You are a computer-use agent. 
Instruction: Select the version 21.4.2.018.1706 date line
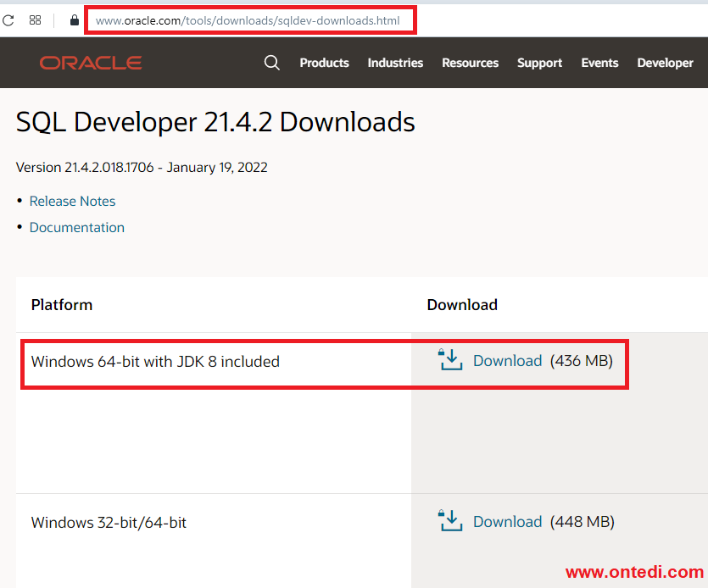tap(142, 168)
